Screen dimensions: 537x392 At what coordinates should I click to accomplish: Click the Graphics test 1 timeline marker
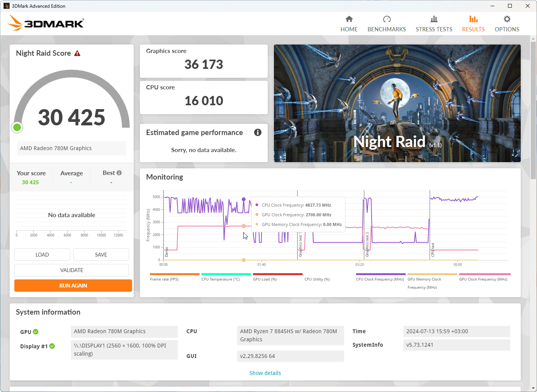[x=300, y=245]
